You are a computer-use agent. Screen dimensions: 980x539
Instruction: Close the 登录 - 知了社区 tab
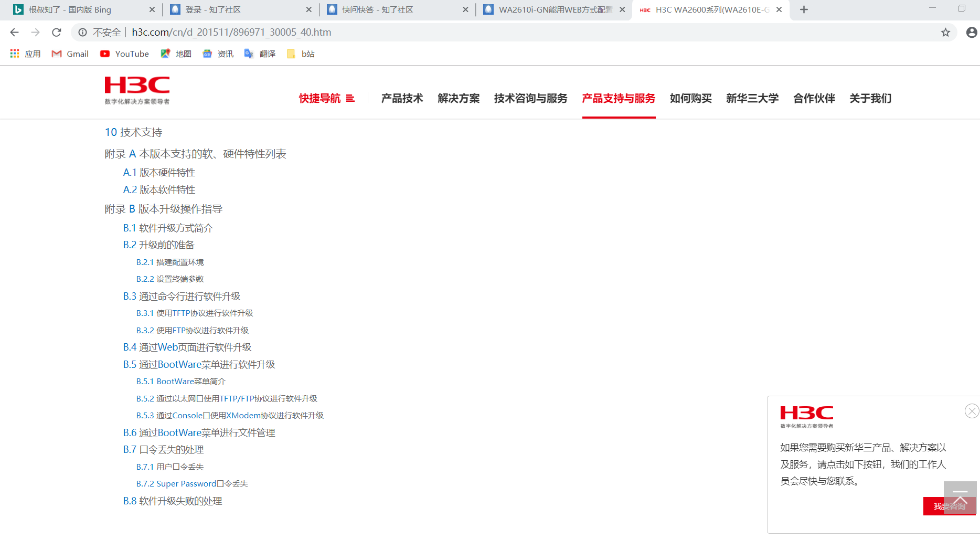coord(308,9)
